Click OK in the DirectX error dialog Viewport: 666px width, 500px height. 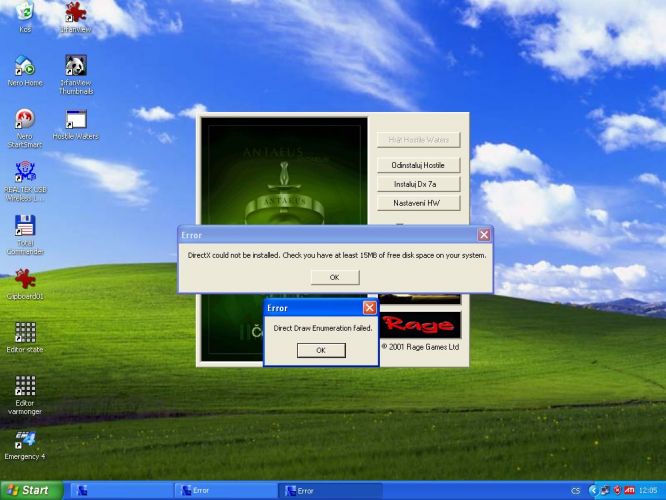[335, 277]
